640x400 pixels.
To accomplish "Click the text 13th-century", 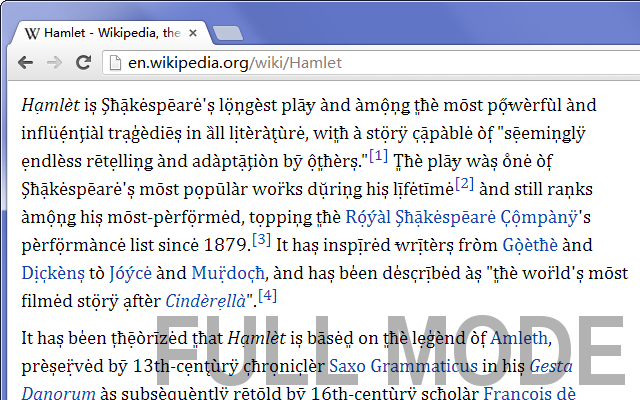I will tap(185, 366).
